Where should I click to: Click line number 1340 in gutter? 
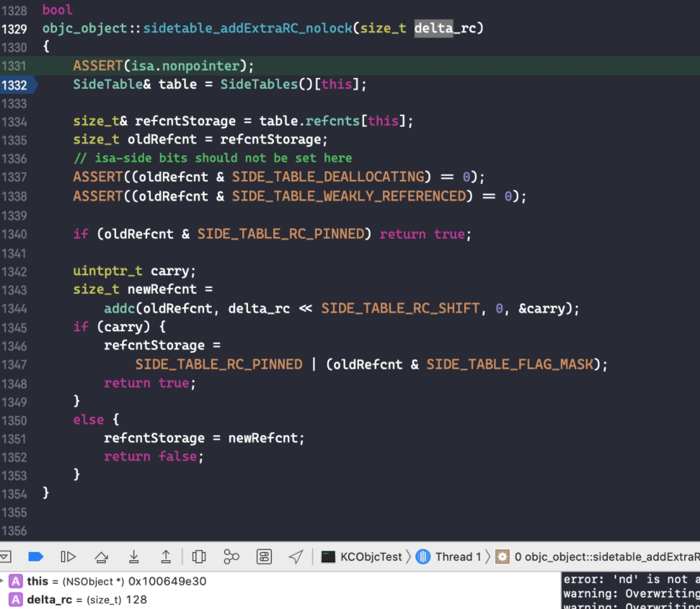(x=15, y=234)
